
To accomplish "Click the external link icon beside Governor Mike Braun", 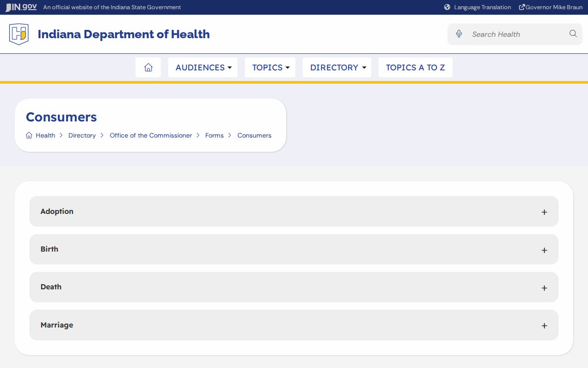I will pos(522,7).
